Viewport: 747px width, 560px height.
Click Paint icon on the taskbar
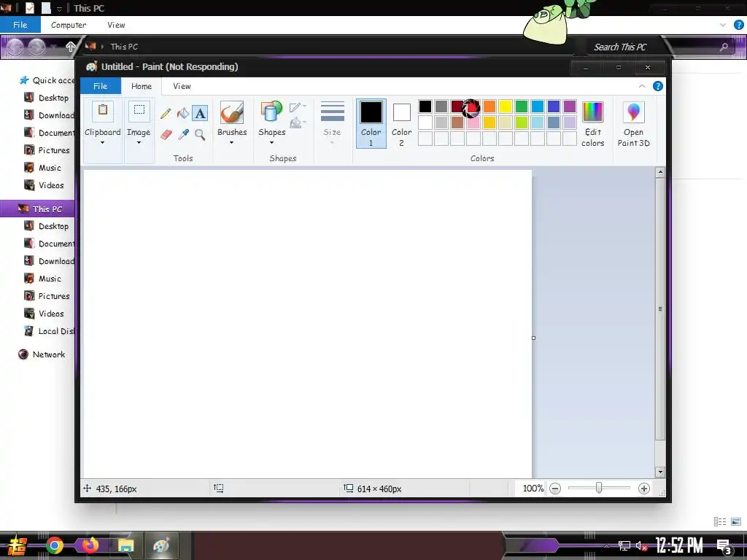[x=161, y=545]
